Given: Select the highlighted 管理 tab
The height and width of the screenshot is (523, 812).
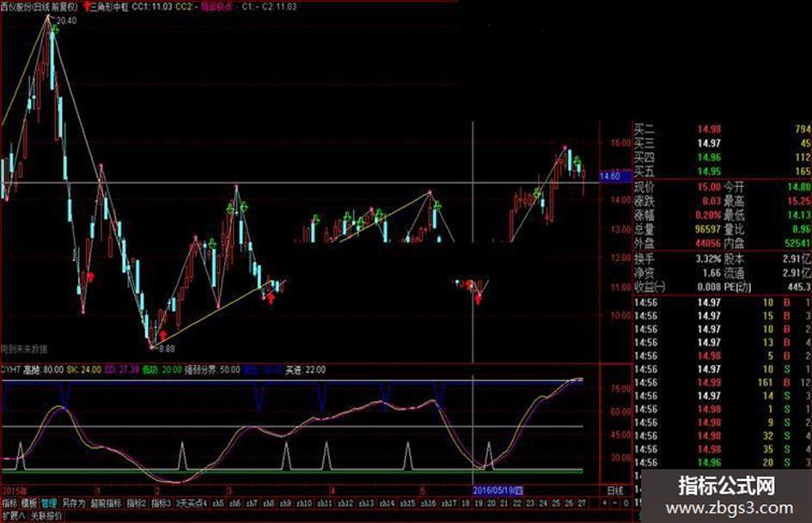Looking at the screenshot, I should 49,502.
